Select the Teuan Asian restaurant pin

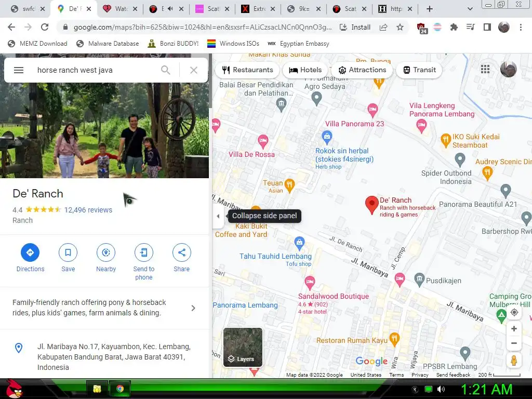pyautogui.click(x=289, y=185)
